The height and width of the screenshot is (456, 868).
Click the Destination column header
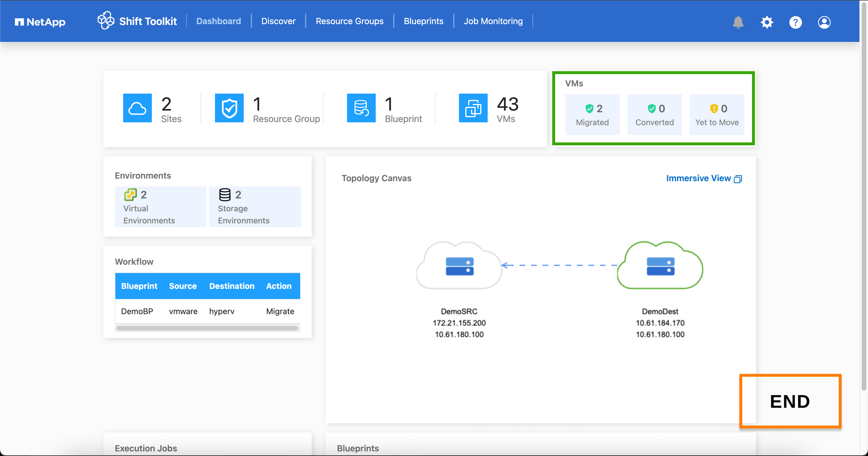[232, 286]
